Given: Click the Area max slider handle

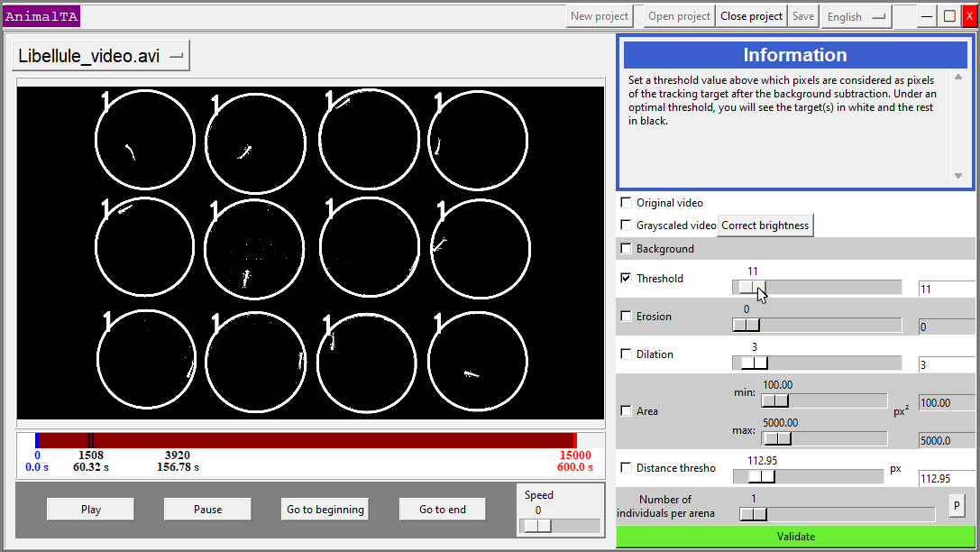Looking at the screenshot, I should pos(778,439).
